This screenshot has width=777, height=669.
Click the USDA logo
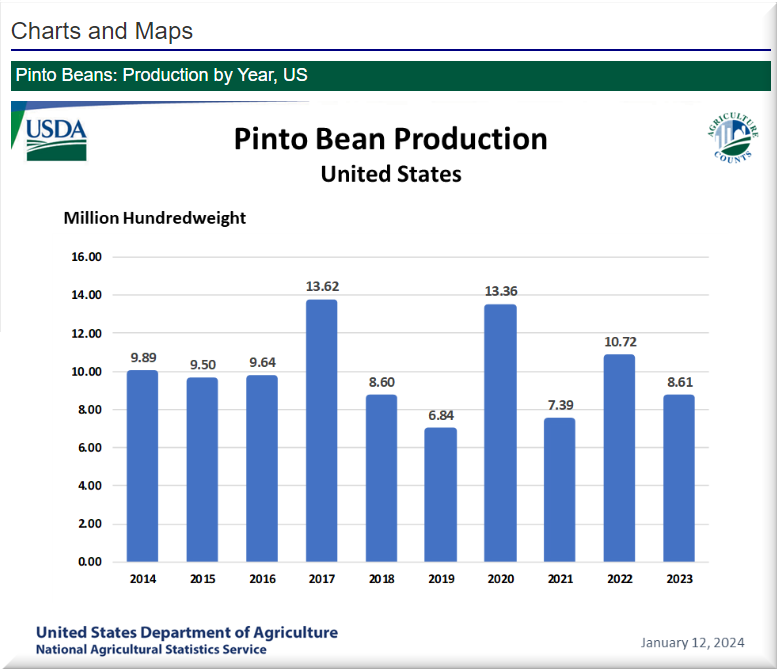(x=56, y=137)
